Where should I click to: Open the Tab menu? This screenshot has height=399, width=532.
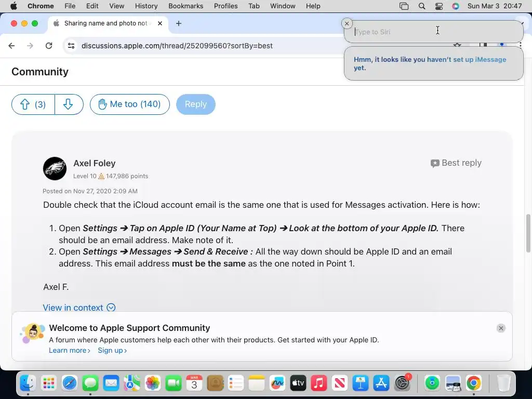pos(254,6)
